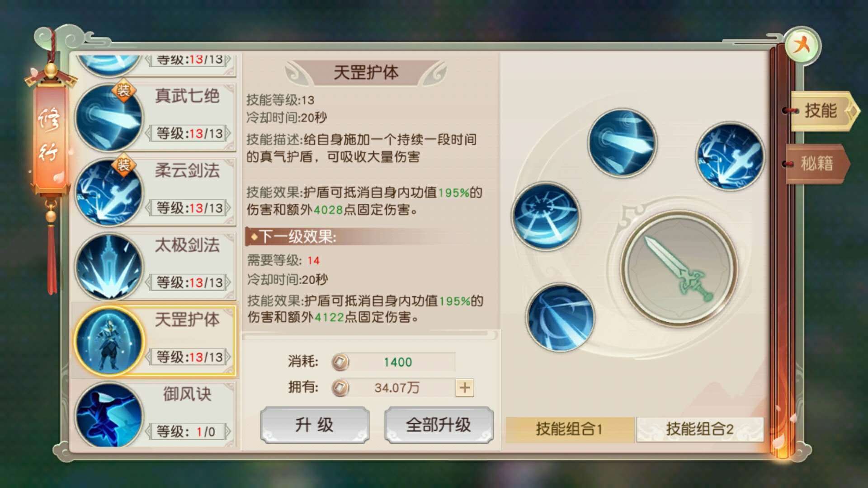Click the 全部升级 upgrade-all button
The width and height of the screenshot is (868, 488).
click(439, 425)
